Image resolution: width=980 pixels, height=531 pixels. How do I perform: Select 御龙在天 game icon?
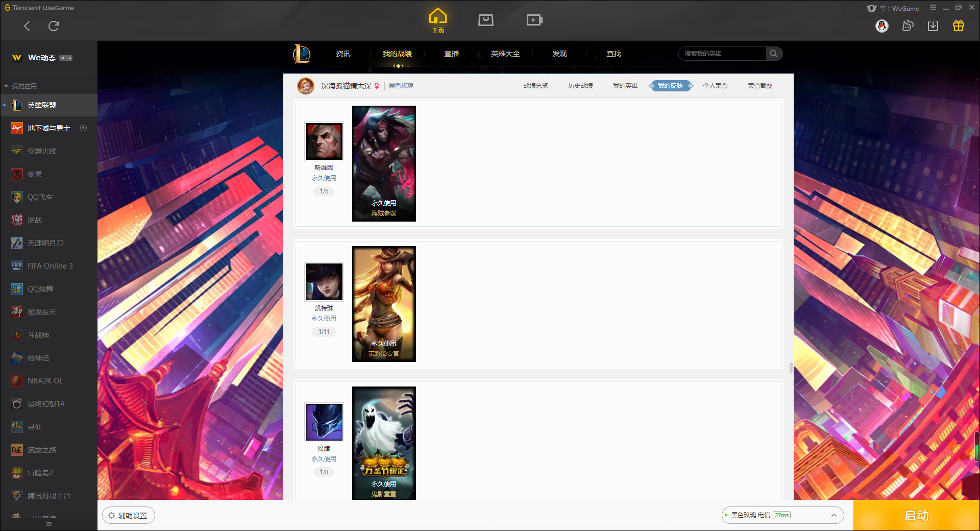pyautogui.click(x=17, y=312)
